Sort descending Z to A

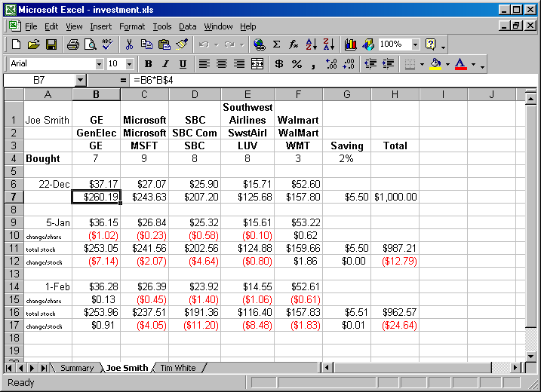click(x=329, y=44)
